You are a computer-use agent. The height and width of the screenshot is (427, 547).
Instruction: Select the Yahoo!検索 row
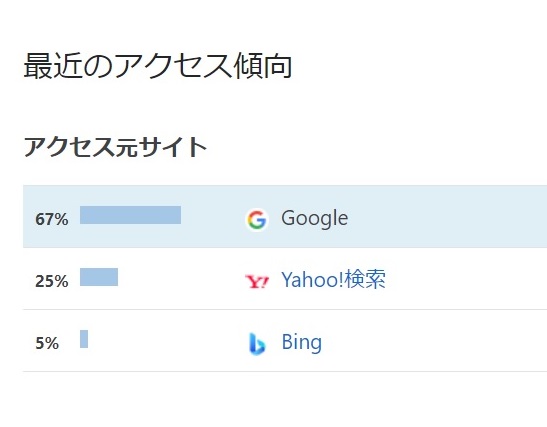tap(285, 279)
